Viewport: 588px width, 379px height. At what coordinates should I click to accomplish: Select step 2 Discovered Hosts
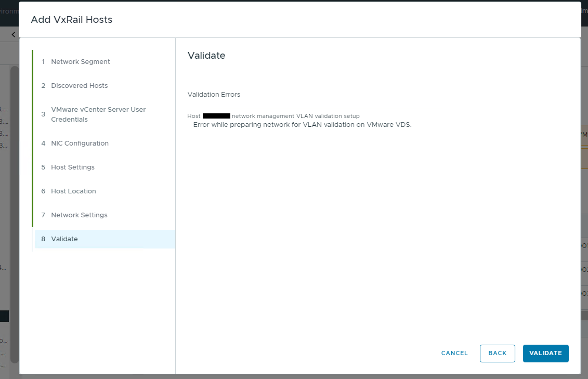pyautogui.click(x=80, y=85)
